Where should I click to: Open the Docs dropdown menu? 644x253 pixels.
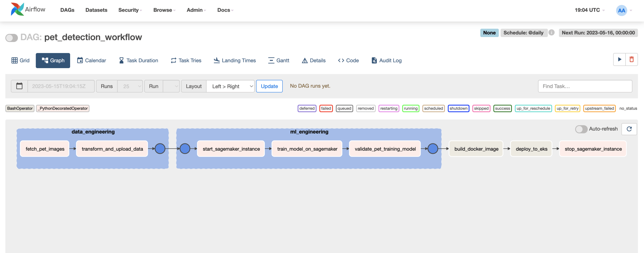coord(225,10)
